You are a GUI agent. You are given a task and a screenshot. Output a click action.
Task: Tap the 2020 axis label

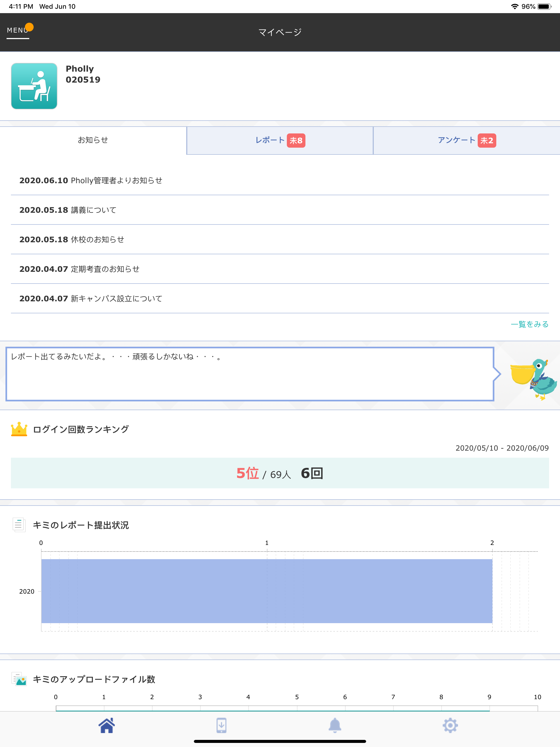(x=27, y=591)
